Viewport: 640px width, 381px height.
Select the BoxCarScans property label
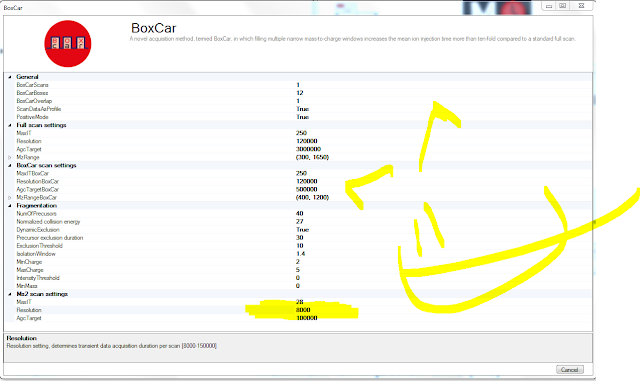coord(32,85)
